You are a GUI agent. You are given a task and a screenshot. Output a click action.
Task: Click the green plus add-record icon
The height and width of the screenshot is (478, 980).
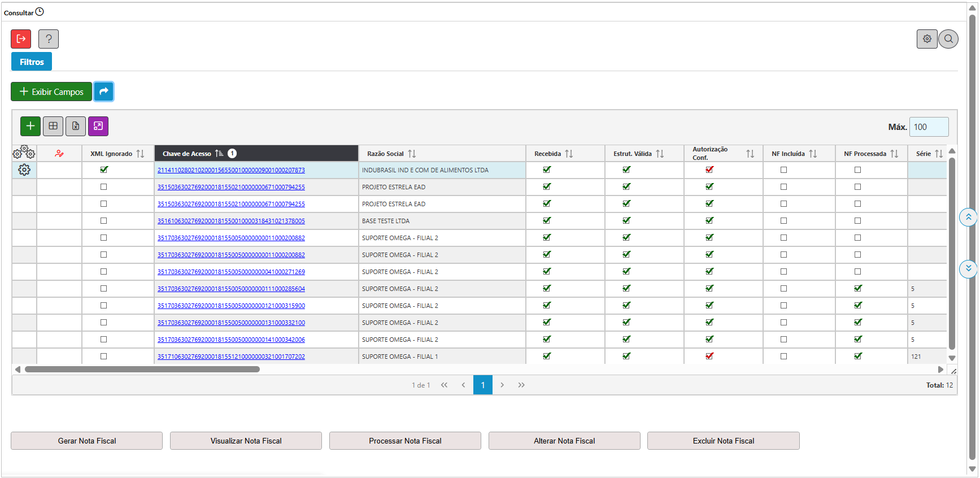(x=31, y=126)
